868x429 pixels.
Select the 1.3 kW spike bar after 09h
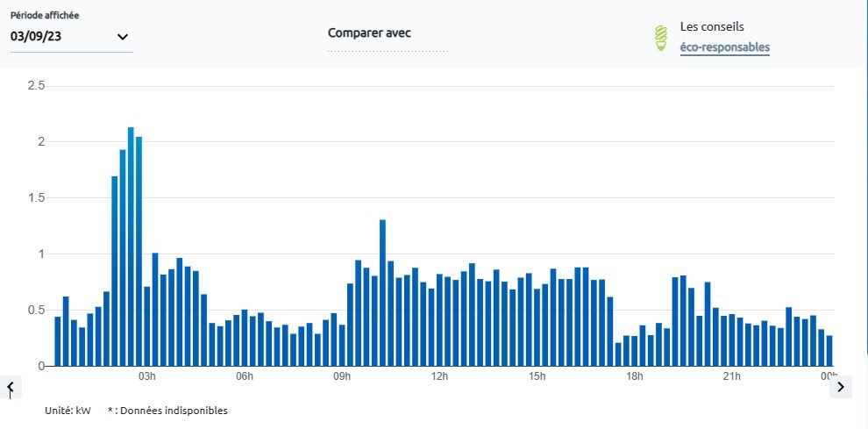point(382,293)
